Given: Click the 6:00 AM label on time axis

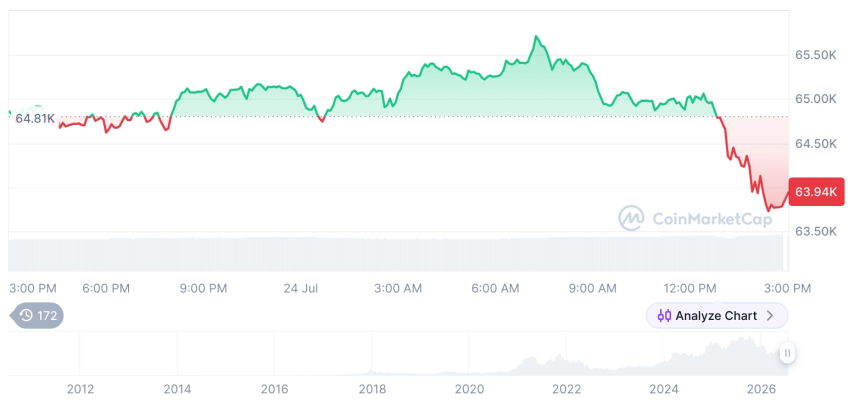Looking at the screenshot, I should [495, 288].
